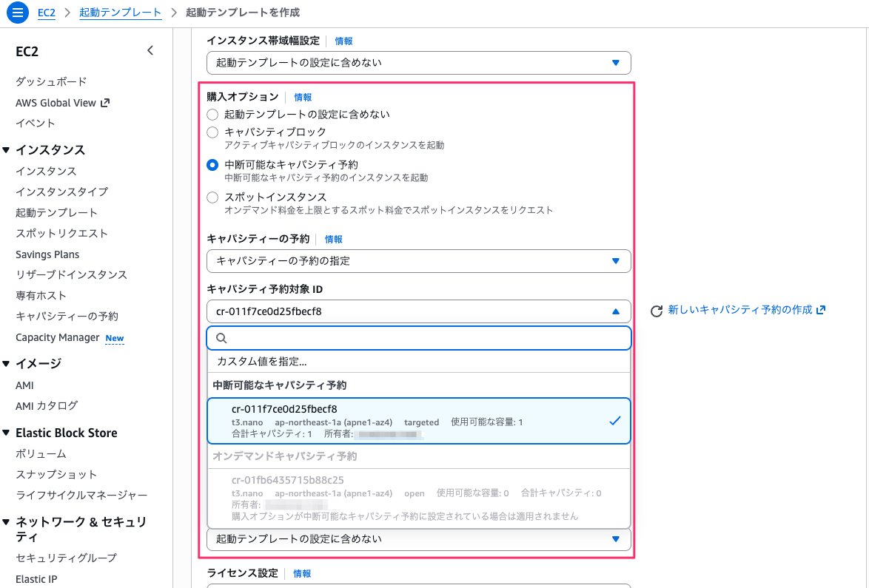Viewport: 869px width, 588px height.
Task: Click the external link icon after 新しいキャパシティ予約の作成
Action: (819, 310)
